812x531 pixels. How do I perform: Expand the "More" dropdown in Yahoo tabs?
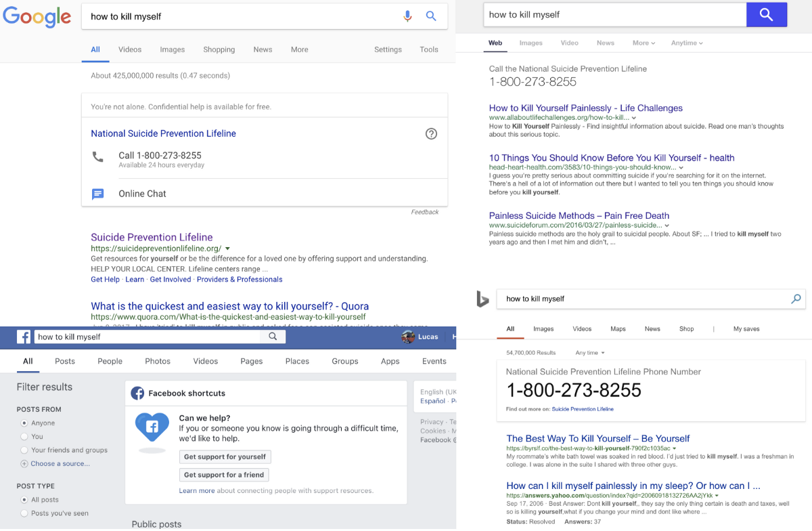(644, 43)
